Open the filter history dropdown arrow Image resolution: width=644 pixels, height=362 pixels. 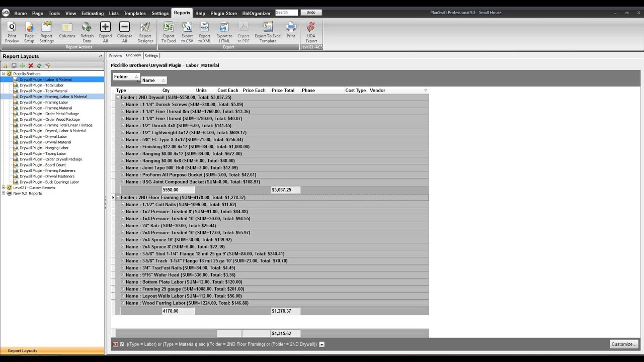(321, 344)
